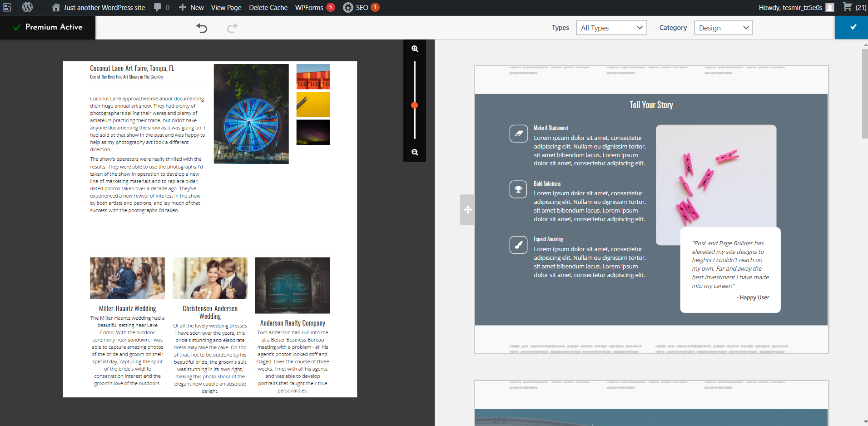Open Howdy user account menu
Image resolution: width=868 pixels, height=426 pixels.
pyautogui.click(x=796, y=7)
